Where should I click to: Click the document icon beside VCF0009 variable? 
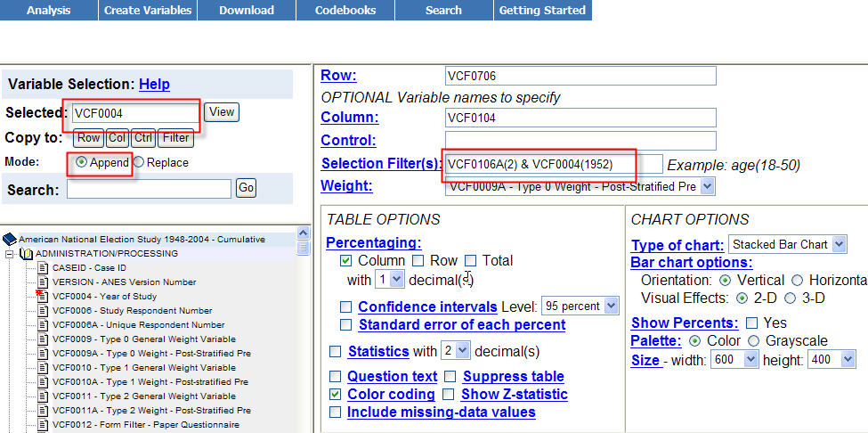[x=43, y=339]
